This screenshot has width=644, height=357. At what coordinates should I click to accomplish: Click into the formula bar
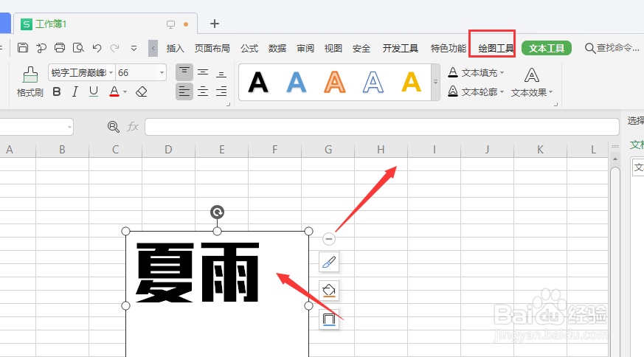(x=382, y=127)
